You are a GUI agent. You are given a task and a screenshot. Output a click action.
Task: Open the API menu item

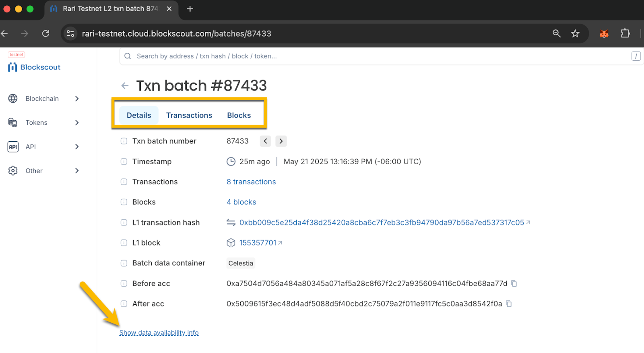coord(31,147)
